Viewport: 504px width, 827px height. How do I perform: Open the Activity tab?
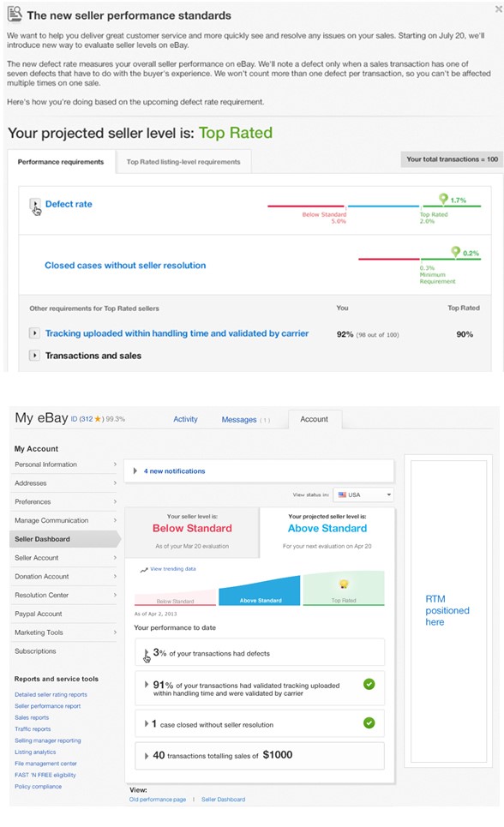pyautogui.click(x=185, y=419)
